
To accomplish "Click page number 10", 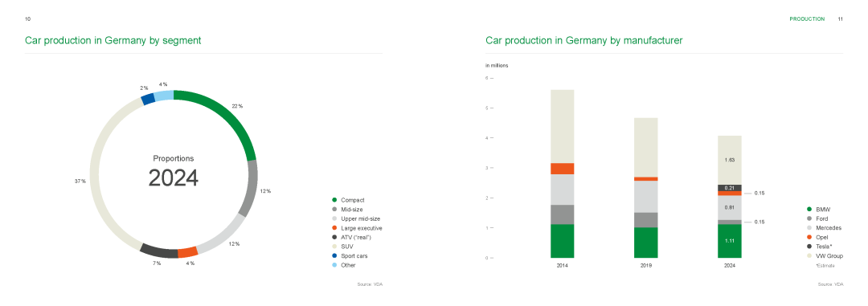I will tap(27, 18).
